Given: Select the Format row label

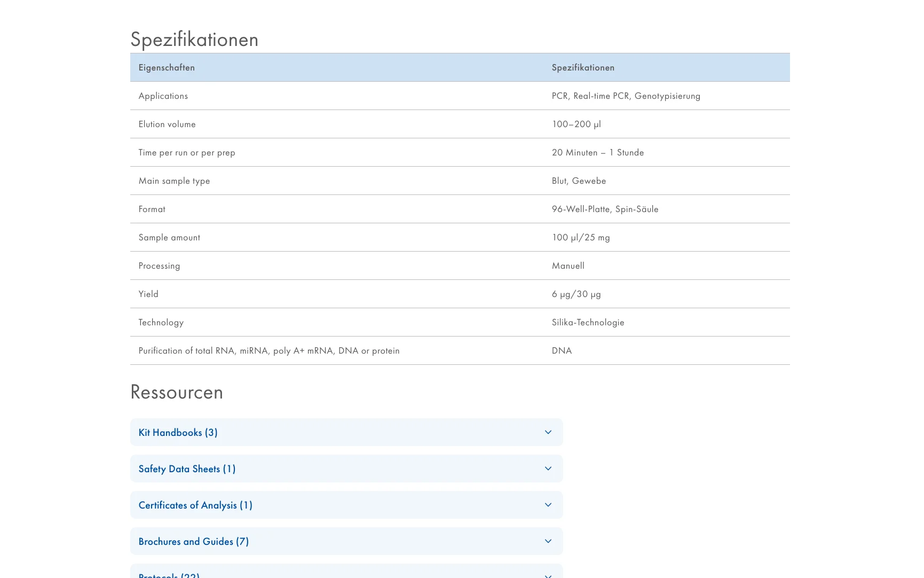Looking at the screenshot, I should [152, 209].
